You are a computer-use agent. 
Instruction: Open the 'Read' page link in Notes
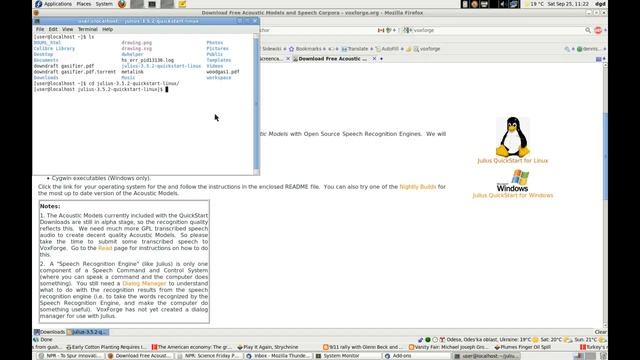pos(105,248)
